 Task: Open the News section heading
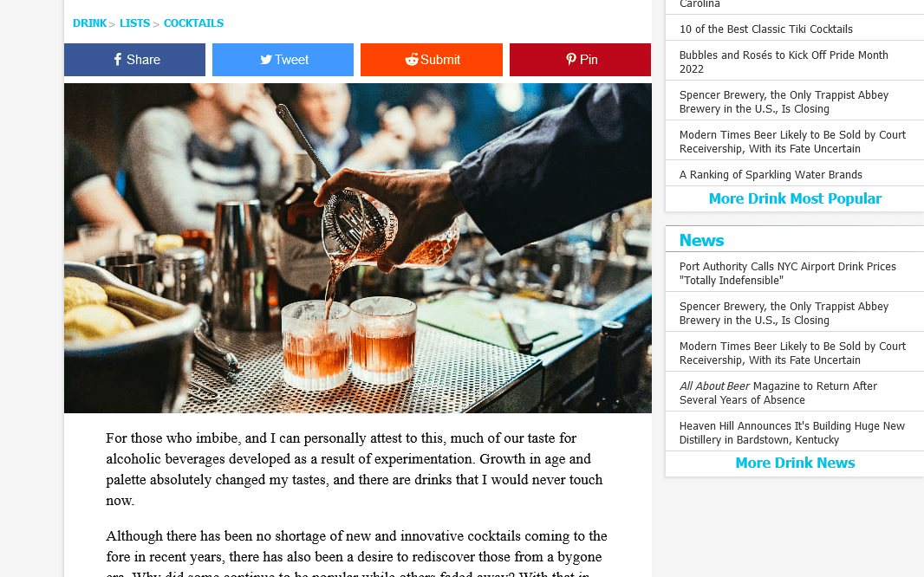[x=701, y=240]
